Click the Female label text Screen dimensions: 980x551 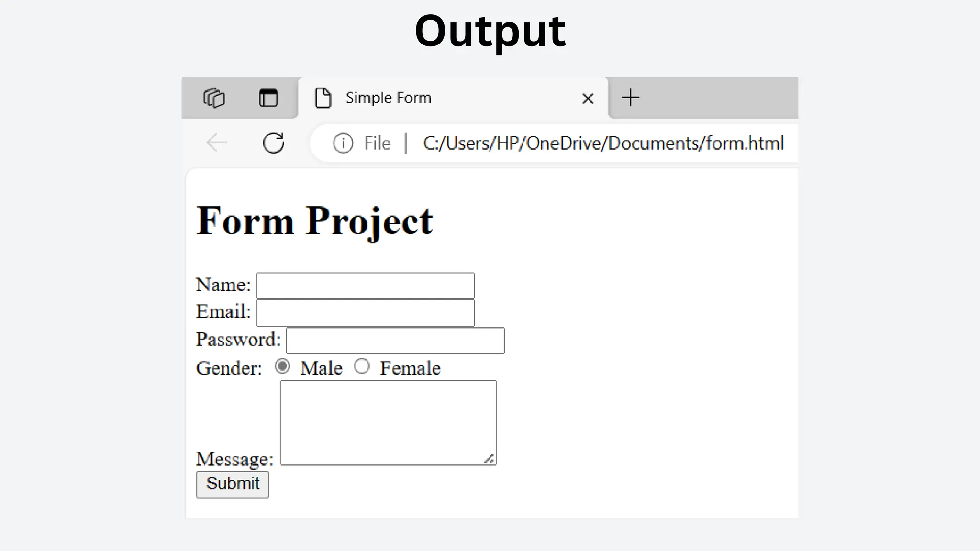coord(410,368)
